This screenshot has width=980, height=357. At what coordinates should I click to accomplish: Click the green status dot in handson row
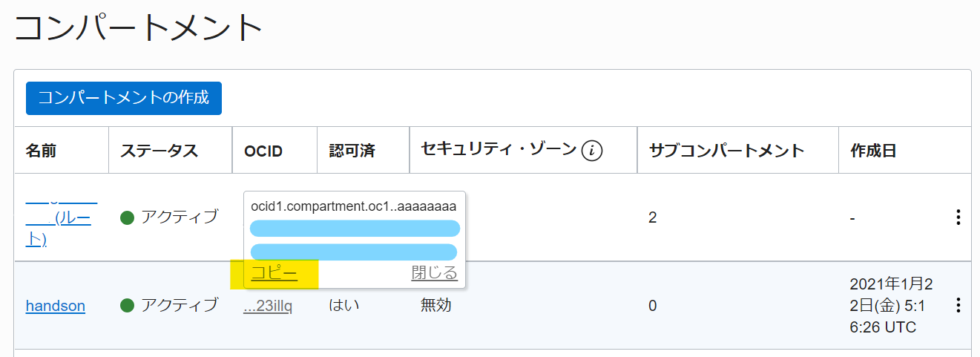[x=127, y=305]
